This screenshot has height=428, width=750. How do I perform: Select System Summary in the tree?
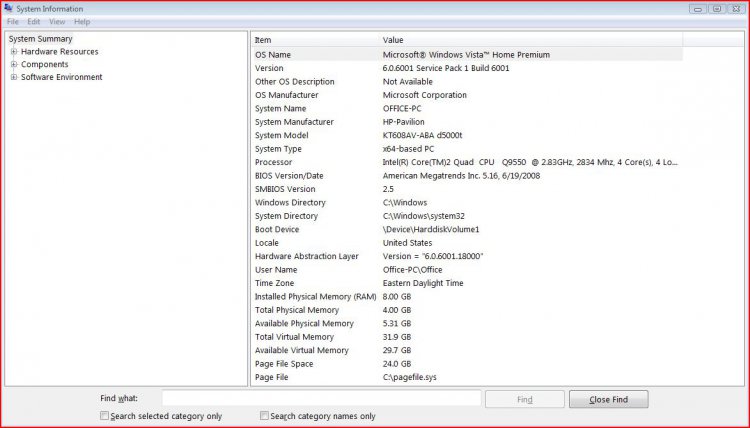point(41,39)
